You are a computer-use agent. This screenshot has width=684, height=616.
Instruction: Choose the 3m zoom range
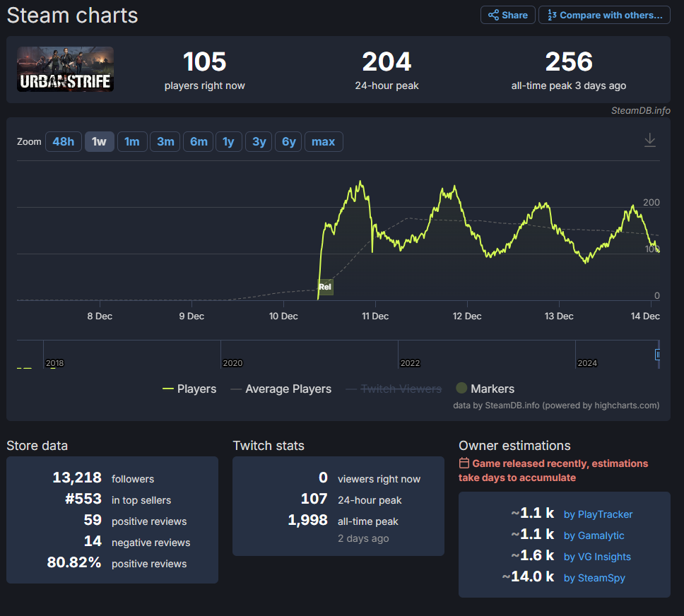click(x=165, y=142)
